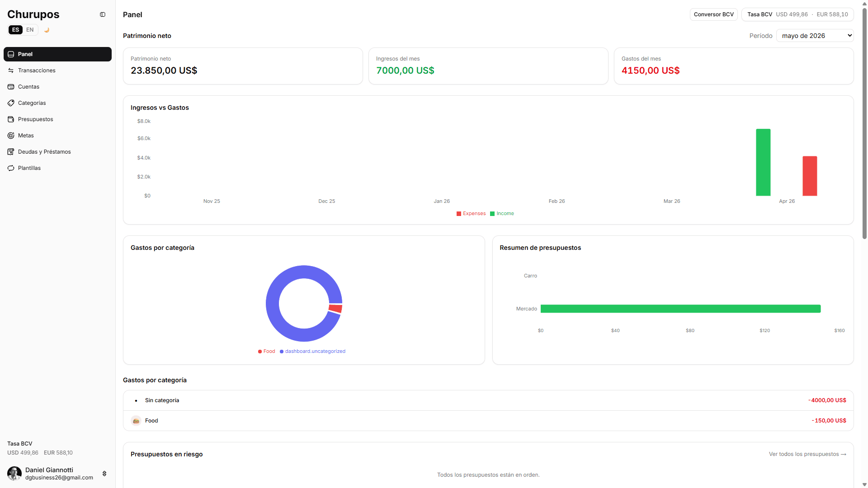Go to the Panel menu item

(x=57, y=54)
